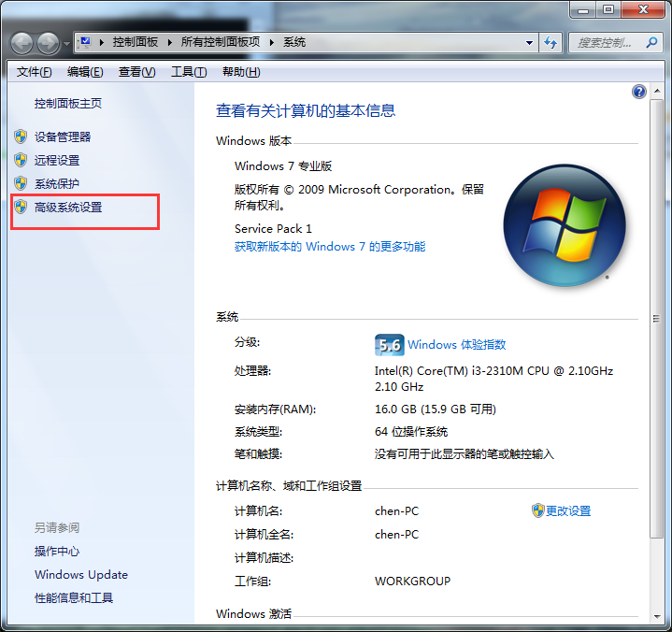
Task: Open the blue help question-mark icon
Action: 638,92
